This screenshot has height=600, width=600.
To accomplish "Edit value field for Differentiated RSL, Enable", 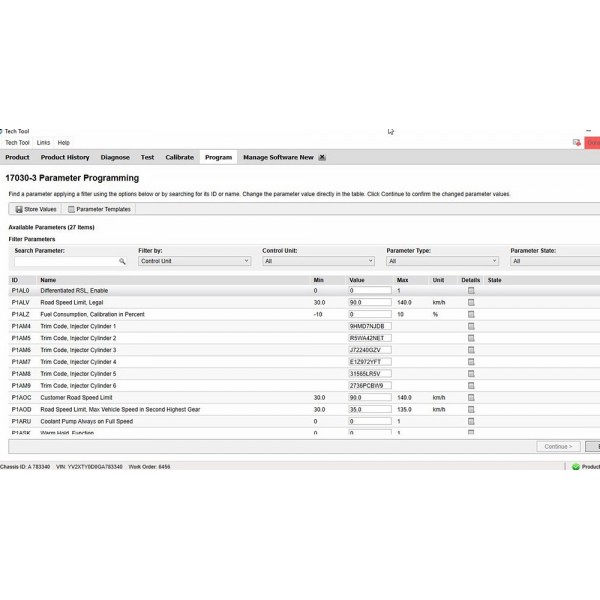I will tap(370, 291).
